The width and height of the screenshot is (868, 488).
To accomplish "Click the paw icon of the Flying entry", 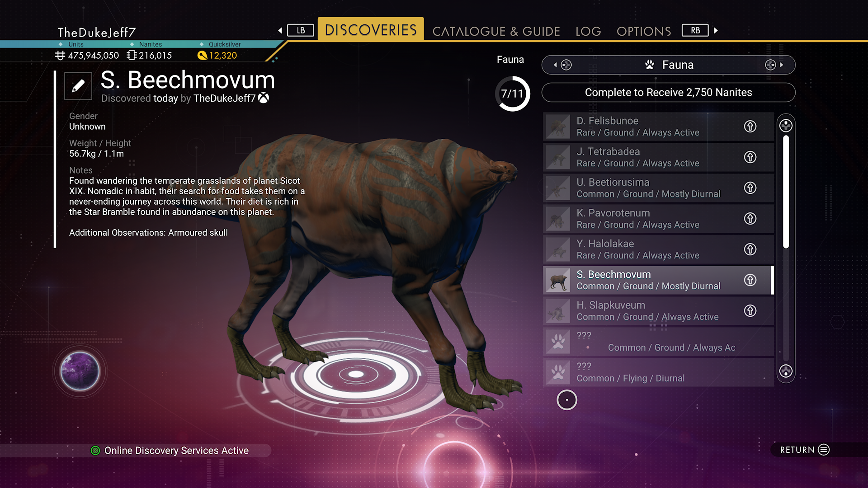I will 558,372.
